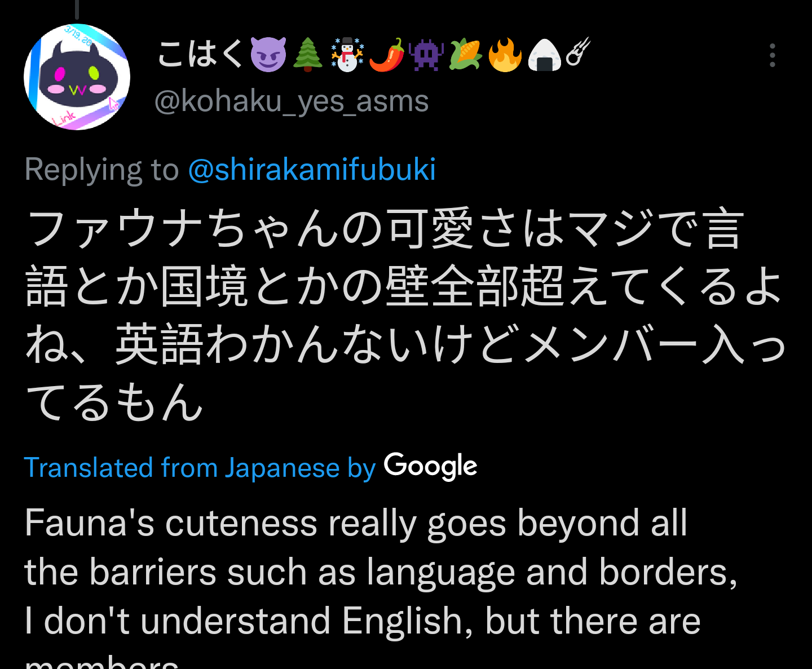Click the rice ball emoji in name
The image size is (812, 669).
(x=544, y=55)
